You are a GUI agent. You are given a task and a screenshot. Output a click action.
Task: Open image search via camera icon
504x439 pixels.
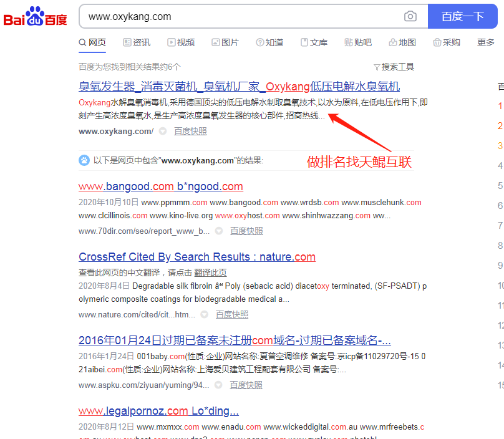(x=410, y=16)
